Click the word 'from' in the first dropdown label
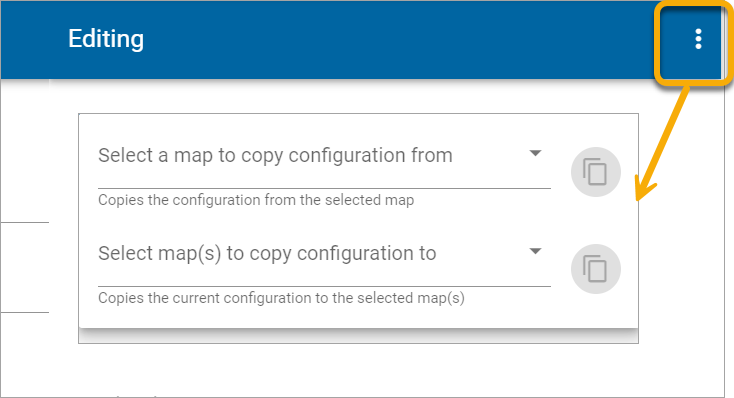The height and width of the screenshot is (398, 734). click(432, 155)
